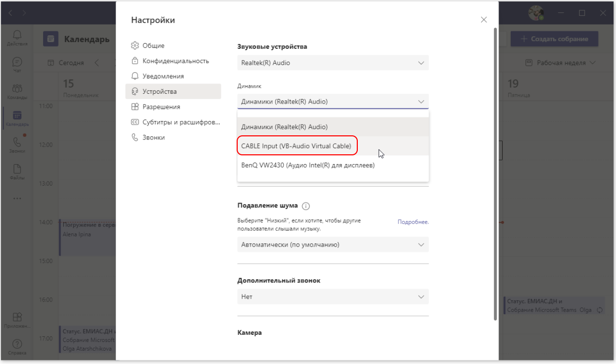Click the calendar header icon
This screenshot has width=616, height=364.
click(50, 39)
